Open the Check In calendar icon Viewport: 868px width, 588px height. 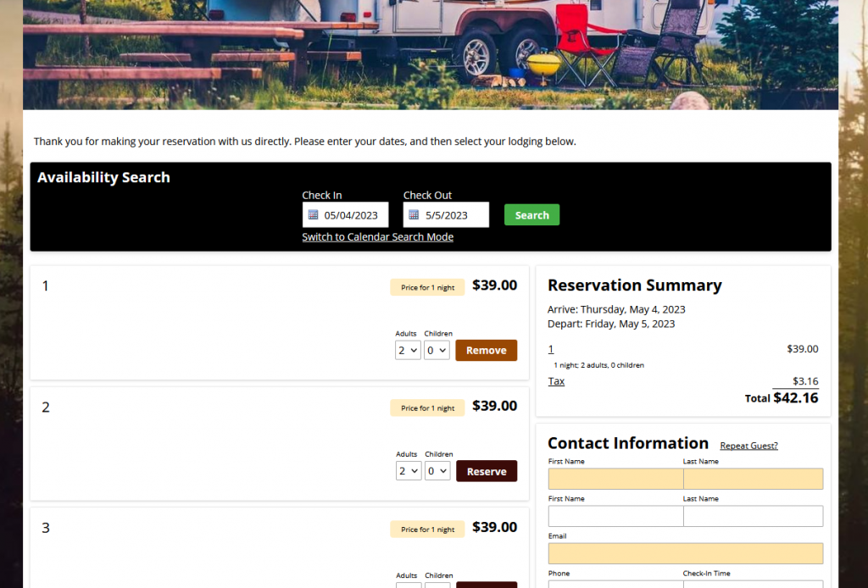[313, 214]
